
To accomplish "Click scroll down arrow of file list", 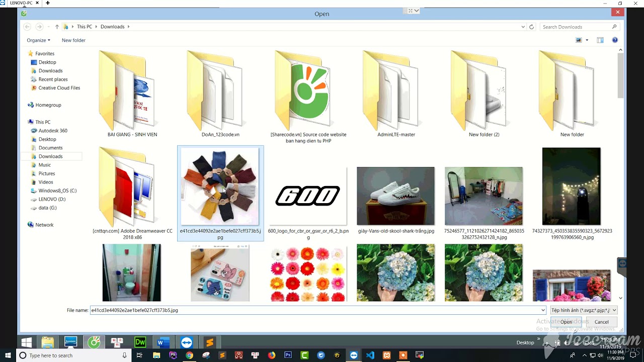I will click(620, 298).
